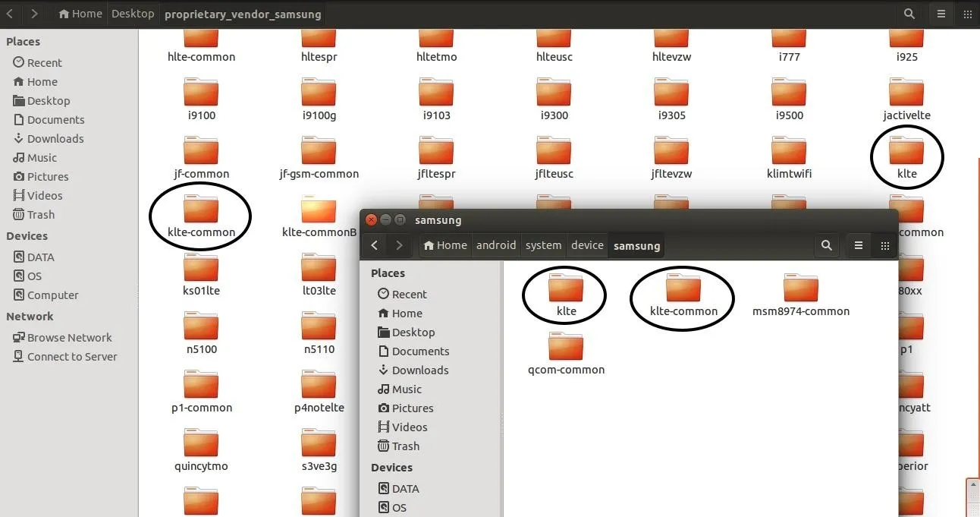Open the i9300 folder
This screenshot has width=980, height=517.
click(554, 99)
